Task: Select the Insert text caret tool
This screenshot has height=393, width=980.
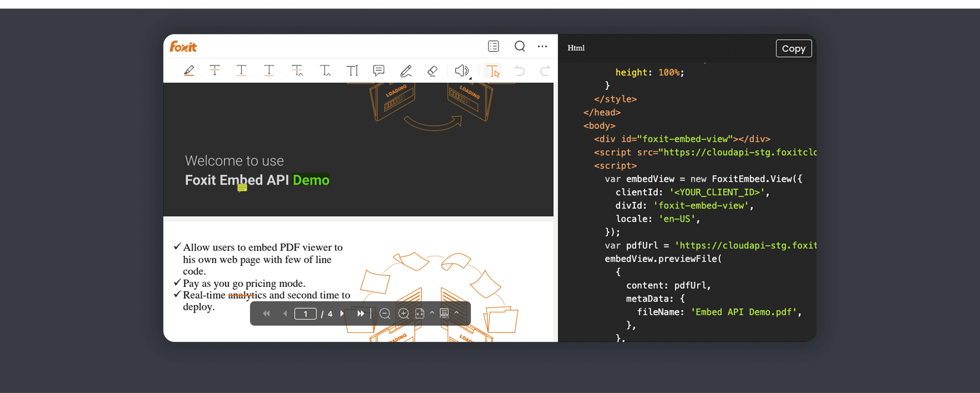Action: (325, 71)
